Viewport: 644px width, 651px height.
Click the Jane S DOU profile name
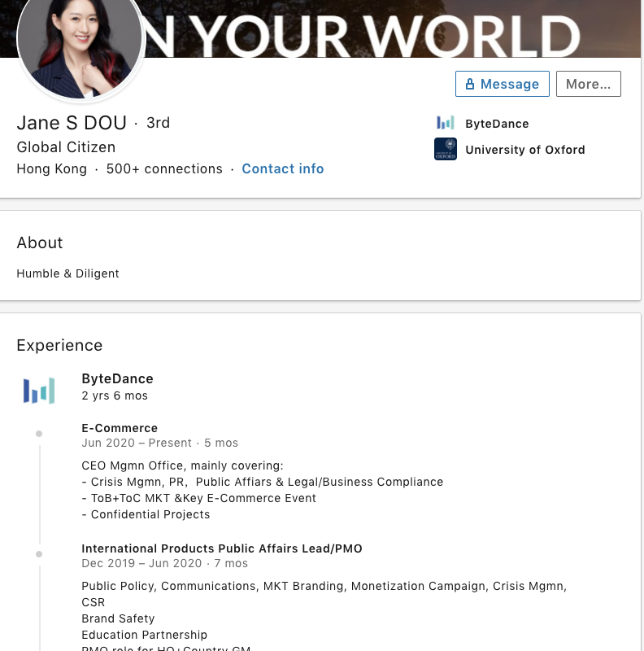72,123
